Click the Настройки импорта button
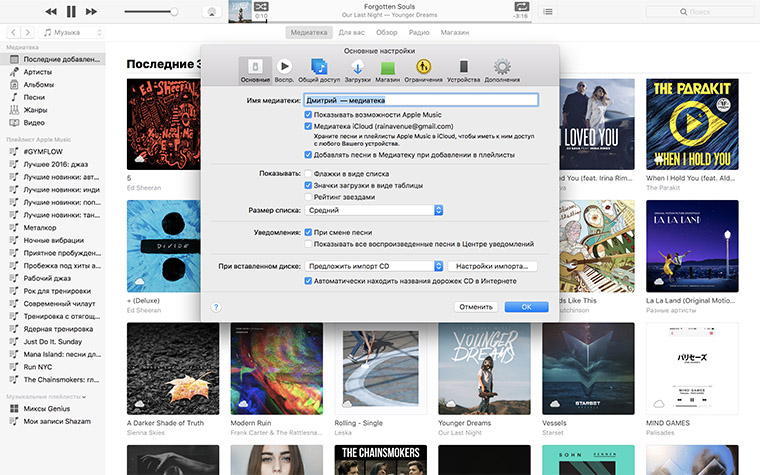Image resolution: width=760 pixels, height=475 pixels. tap(492, 266)
